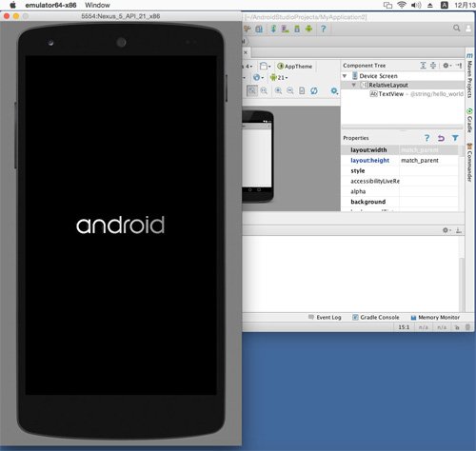Open the Gradle Console tab
The image size is (476, 451).
pyautogui.click(x=376, y=318)
